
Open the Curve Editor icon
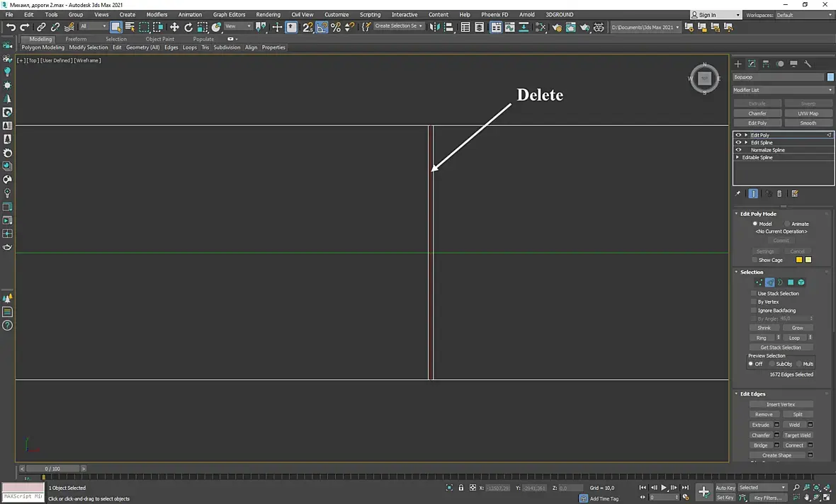(x=509, y=27)
